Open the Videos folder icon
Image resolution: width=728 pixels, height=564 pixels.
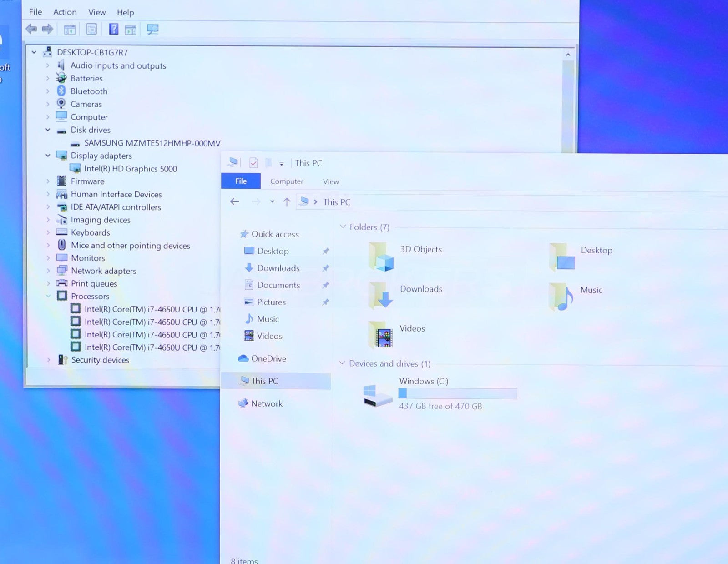381,335
